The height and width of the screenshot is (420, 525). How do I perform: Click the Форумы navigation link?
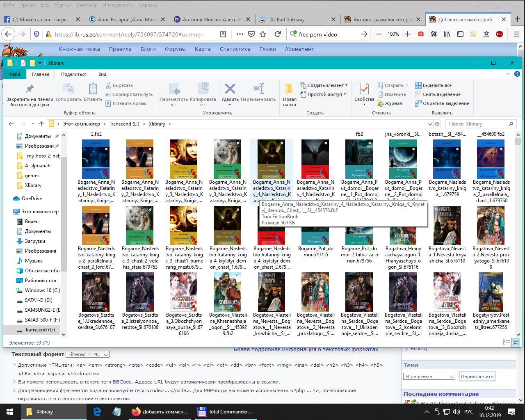175,49
